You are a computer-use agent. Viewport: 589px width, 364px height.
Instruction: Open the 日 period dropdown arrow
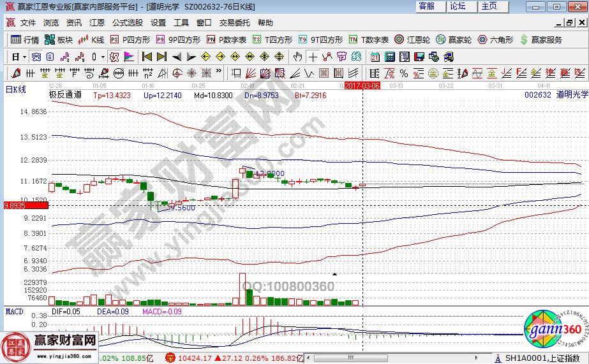23,56
